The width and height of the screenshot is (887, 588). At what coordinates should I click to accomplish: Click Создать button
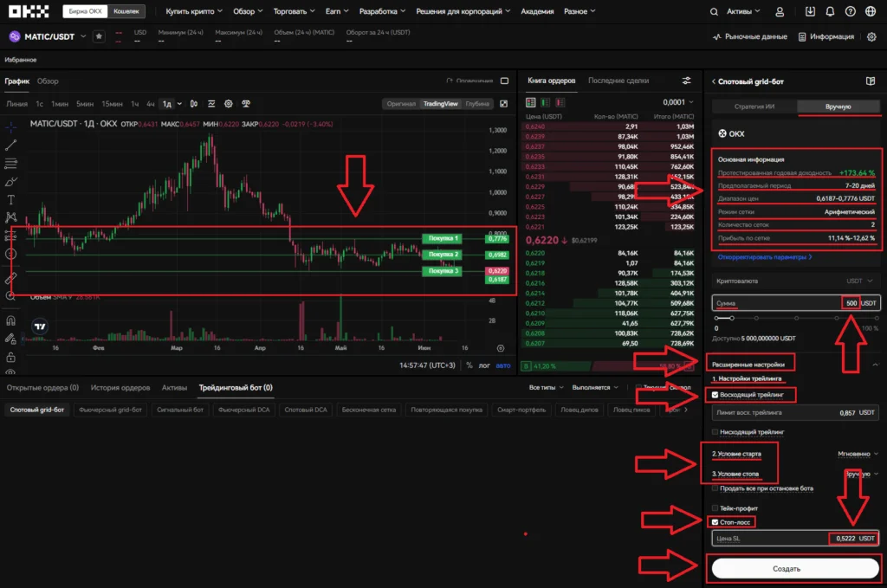(795, 569)
